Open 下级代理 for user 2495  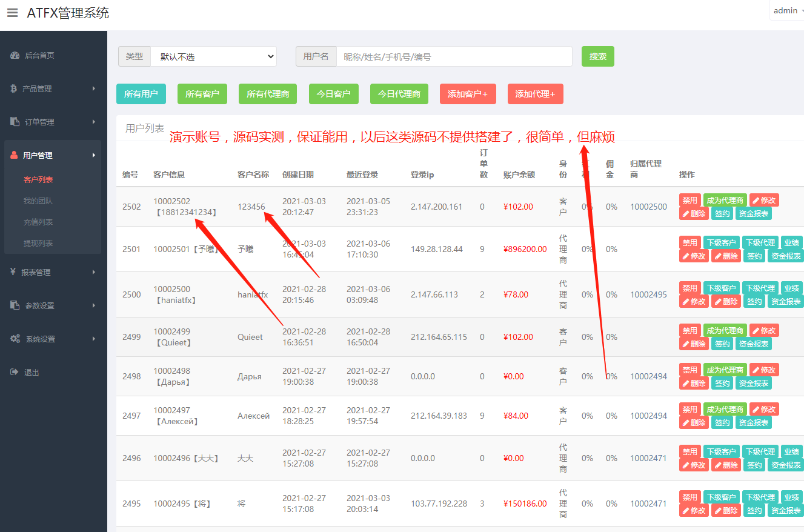tap(760, 497)
